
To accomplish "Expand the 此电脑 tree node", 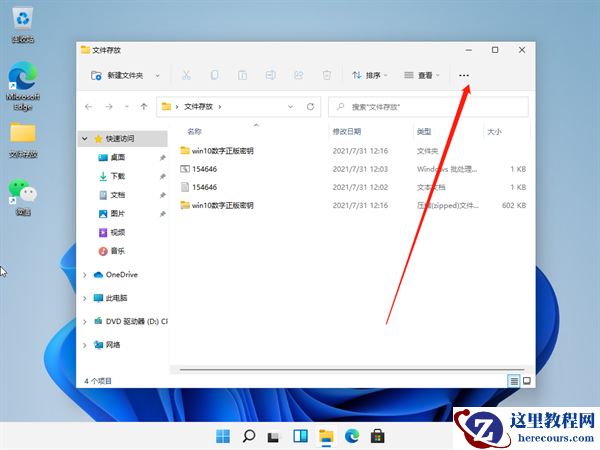I will (85, 298).
